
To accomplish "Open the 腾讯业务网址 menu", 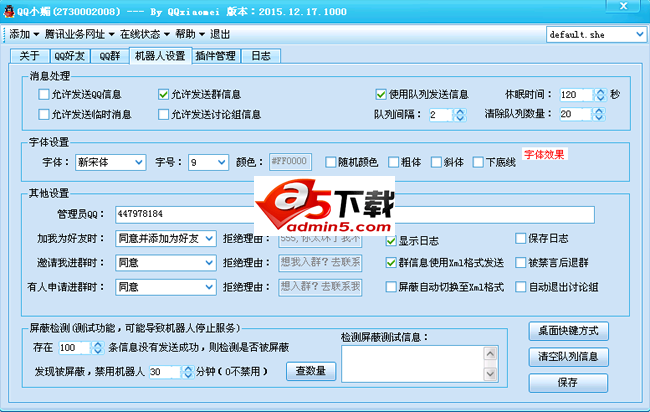I will 79,34.
